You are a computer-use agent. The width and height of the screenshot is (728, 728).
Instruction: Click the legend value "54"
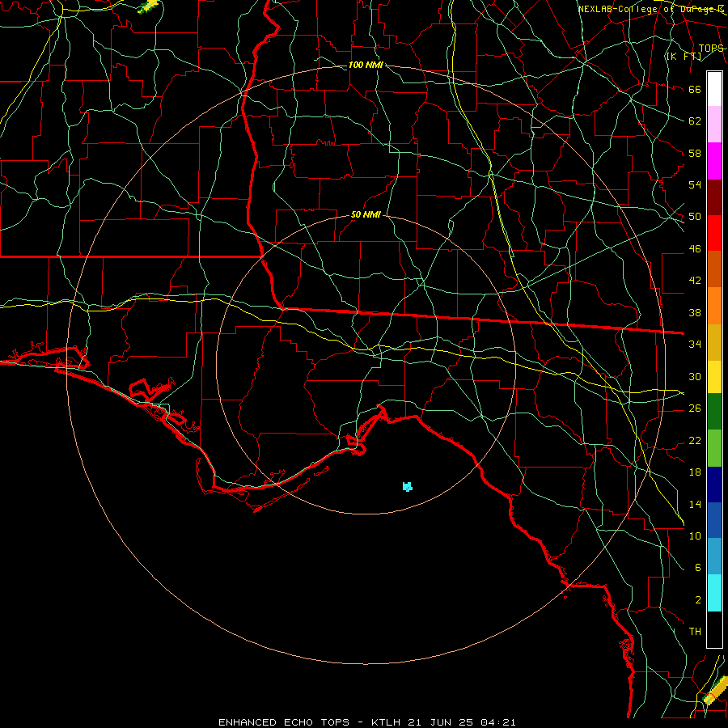pos(695,184)
